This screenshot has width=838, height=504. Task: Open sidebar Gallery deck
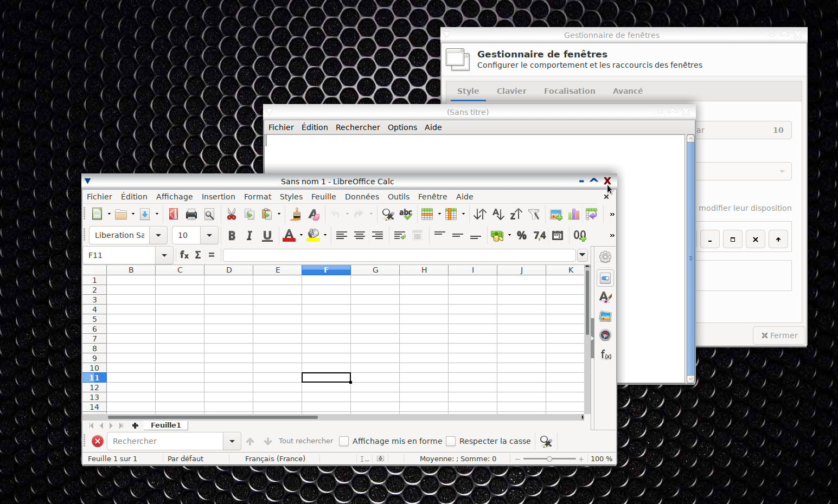click(605, 316)
